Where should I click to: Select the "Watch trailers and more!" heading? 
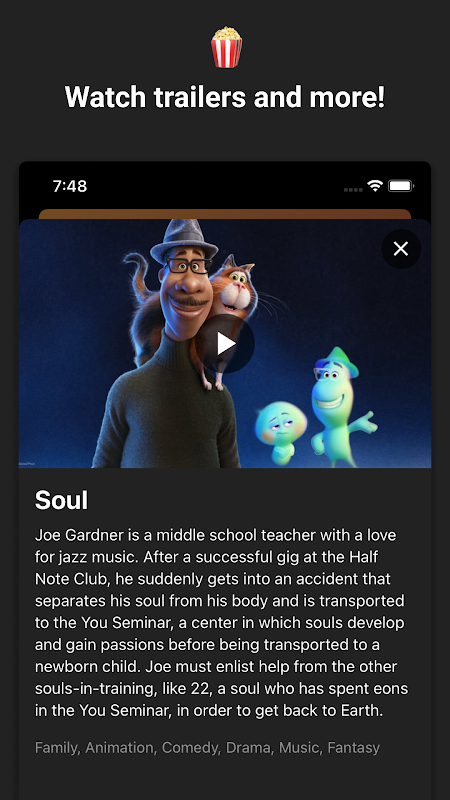click(225, 96)
